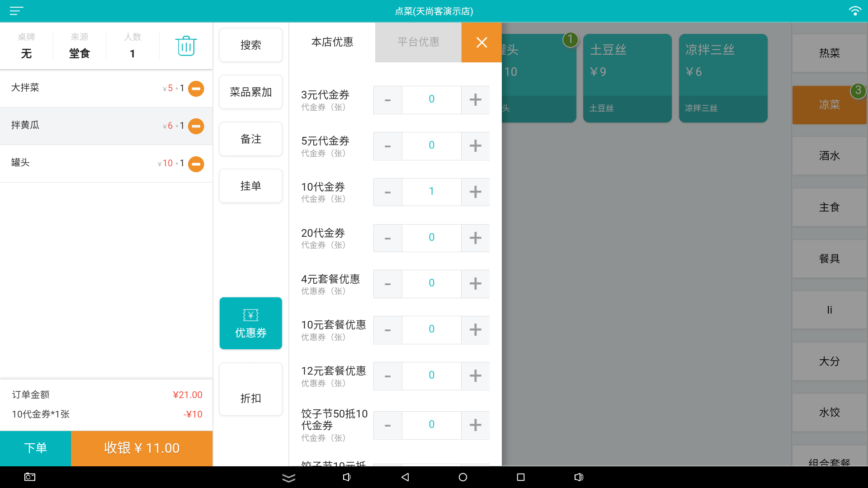Add the 凉拌三丝 dish card
Screen dimensions: 868x488
723,78
